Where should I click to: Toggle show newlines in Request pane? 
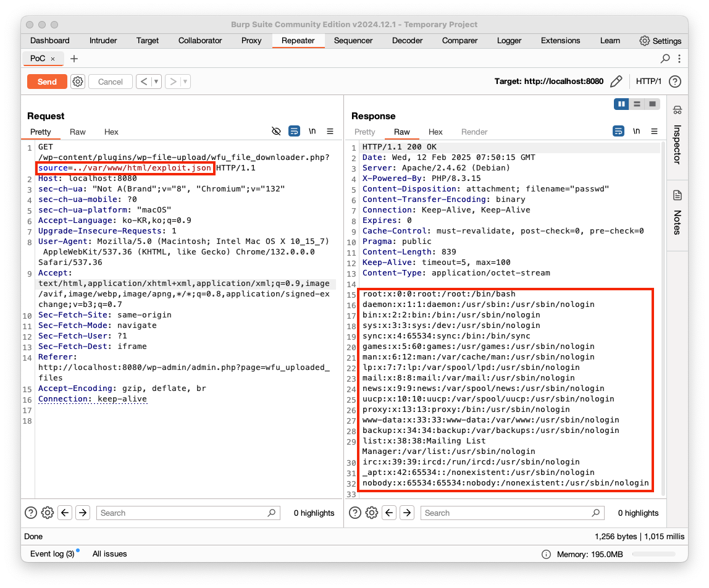pos(312,131)
